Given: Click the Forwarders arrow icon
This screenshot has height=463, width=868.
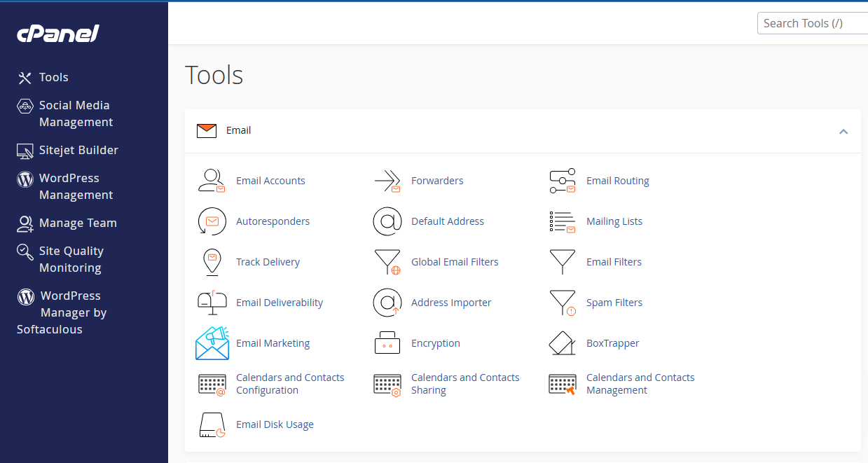Looking at the screenshot, I should tap(387, 181).
